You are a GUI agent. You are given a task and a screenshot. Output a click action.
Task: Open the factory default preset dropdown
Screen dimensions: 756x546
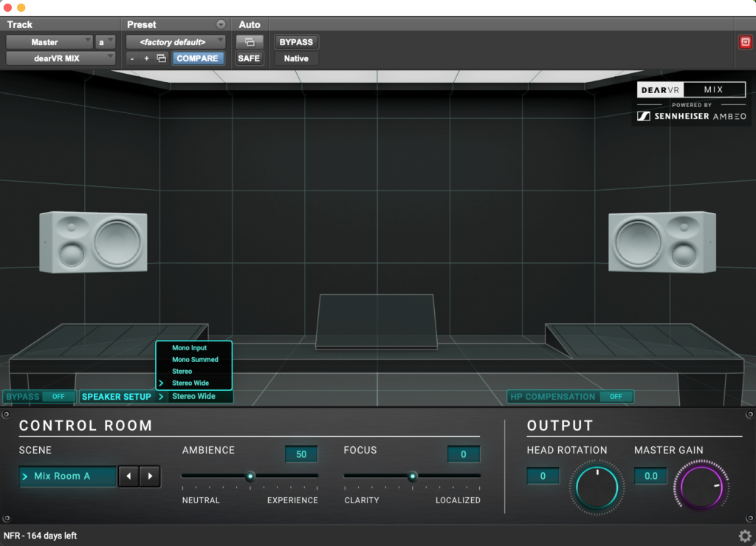click(x=175, y=42)
